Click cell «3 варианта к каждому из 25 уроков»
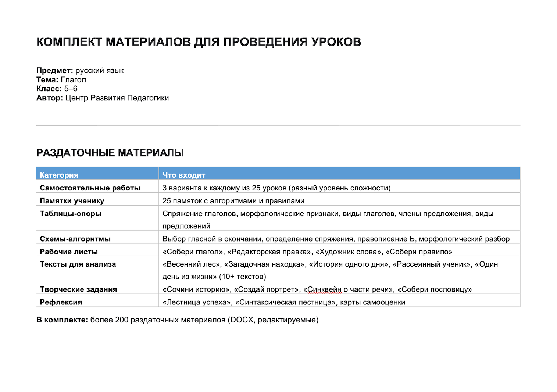Image resolution: width=557 pixels, height=392 pixels. [x=339, y=186]
